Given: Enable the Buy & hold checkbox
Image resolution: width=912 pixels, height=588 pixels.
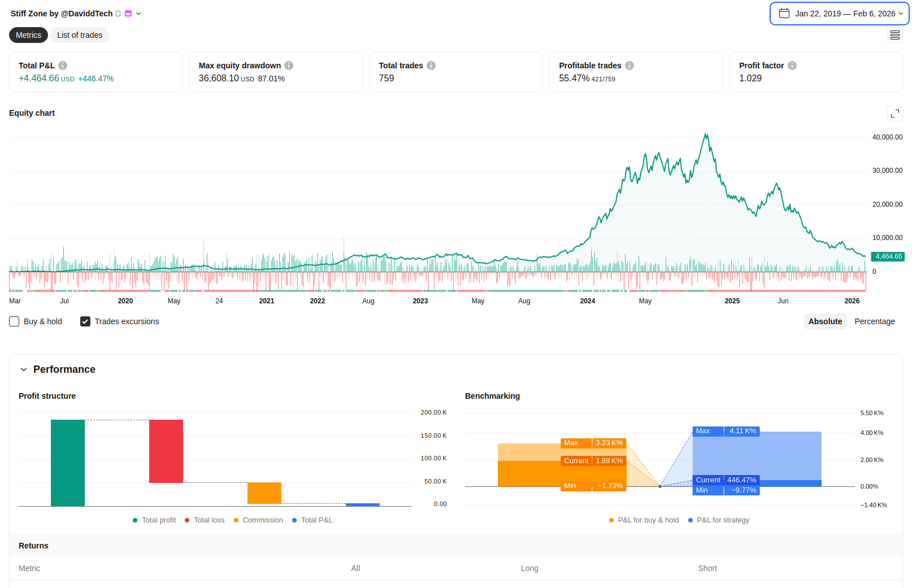Looking at the screenshot, I should click(15, 321).
